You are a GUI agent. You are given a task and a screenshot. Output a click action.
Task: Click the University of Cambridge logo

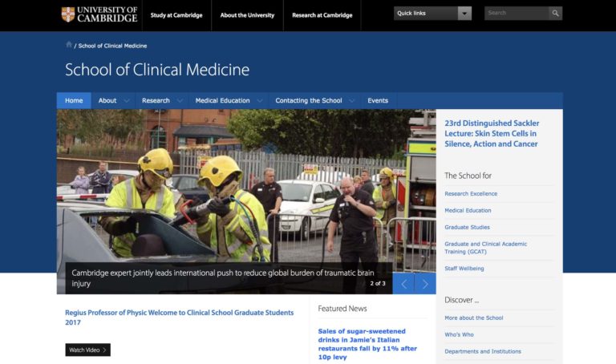pyautogui.click(x=99, y=14)
